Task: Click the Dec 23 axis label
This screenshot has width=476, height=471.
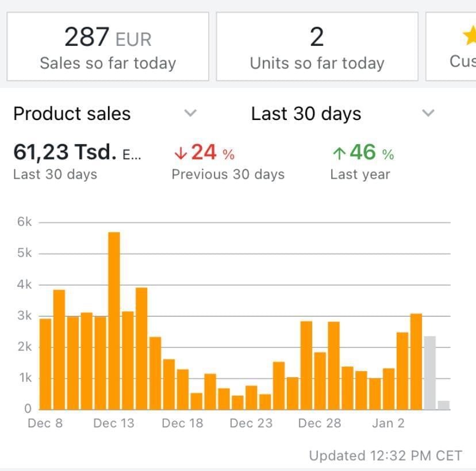Action: pyautogui.click(x=251, y=423)
